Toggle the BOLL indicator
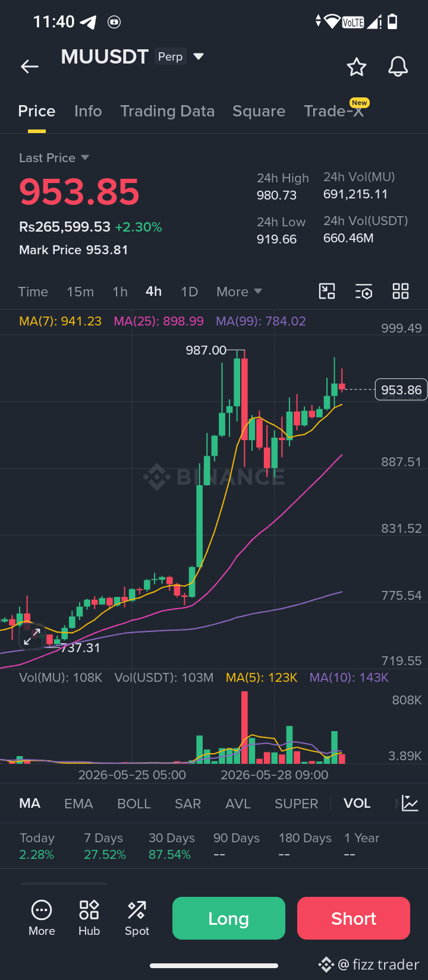This screenshot has width=428, height=980. tap(134, 804)
